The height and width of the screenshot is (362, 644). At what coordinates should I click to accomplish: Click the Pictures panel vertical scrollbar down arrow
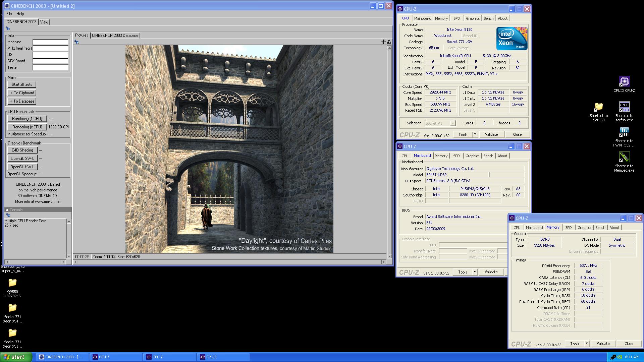(x=389, y=256)
